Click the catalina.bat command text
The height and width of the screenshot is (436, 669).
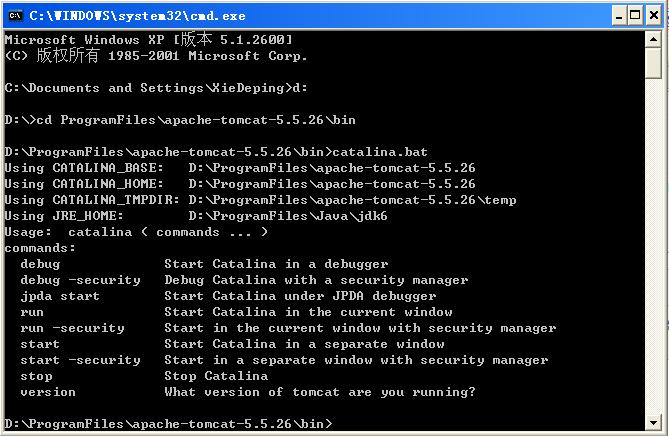click(380, 152)
